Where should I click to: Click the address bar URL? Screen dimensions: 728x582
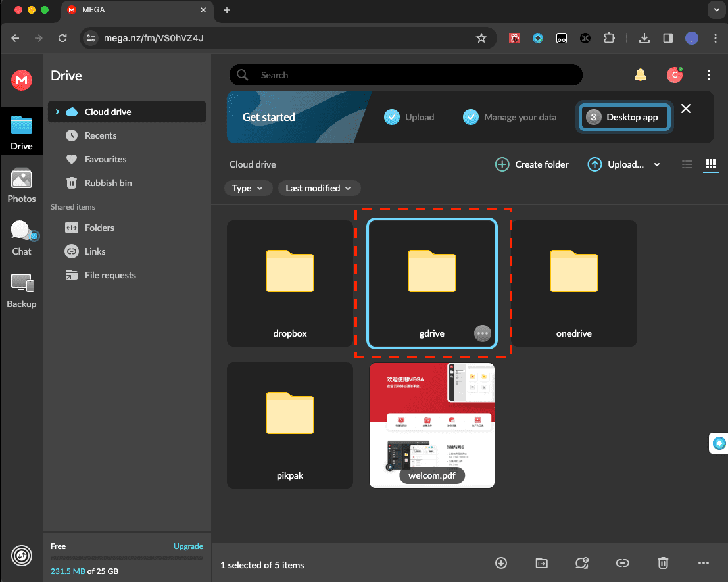153,38
